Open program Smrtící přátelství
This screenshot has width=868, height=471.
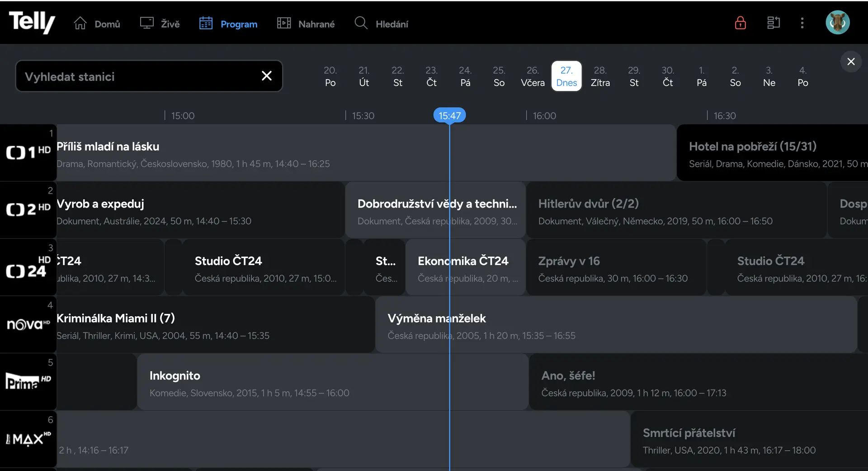pyautogui.click(x=750, y=439)
